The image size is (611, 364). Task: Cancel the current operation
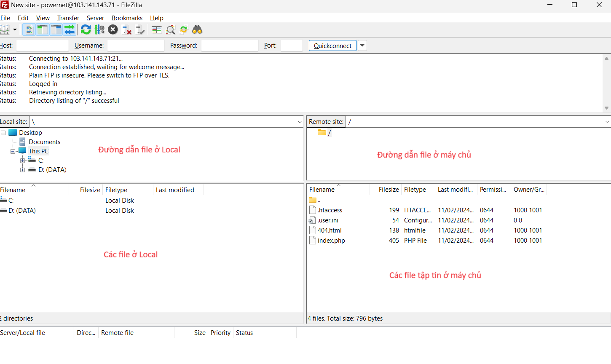(113, 29)
